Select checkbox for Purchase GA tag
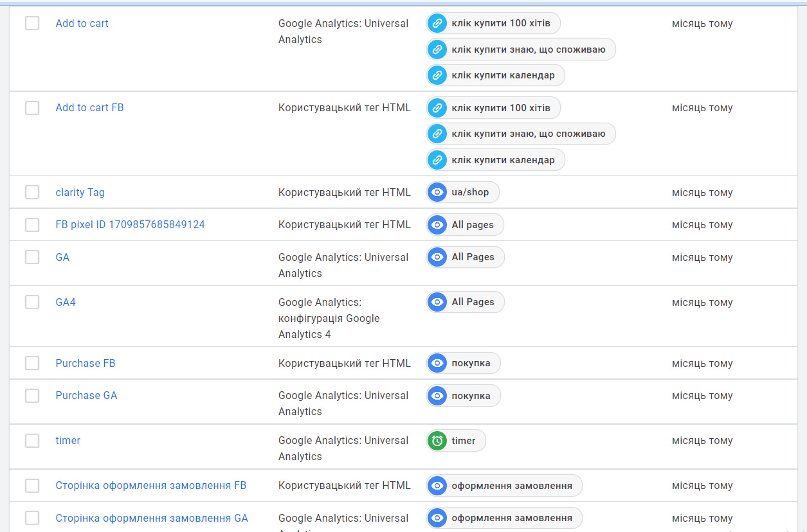Image resolution: width=807 pixels, height=532 pixels. 32,396
